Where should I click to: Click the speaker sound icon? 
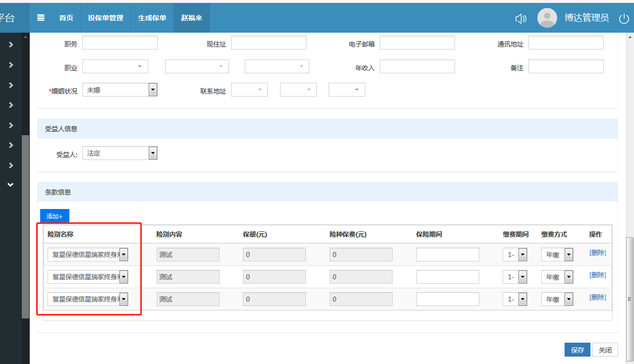[x=520, y=18]
